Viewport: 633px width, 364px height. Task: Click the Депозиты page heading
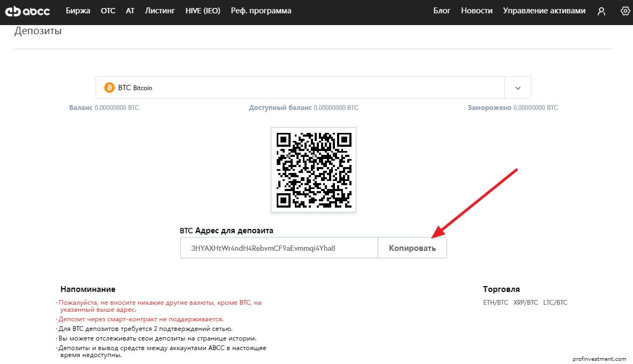tap(38, 31)
